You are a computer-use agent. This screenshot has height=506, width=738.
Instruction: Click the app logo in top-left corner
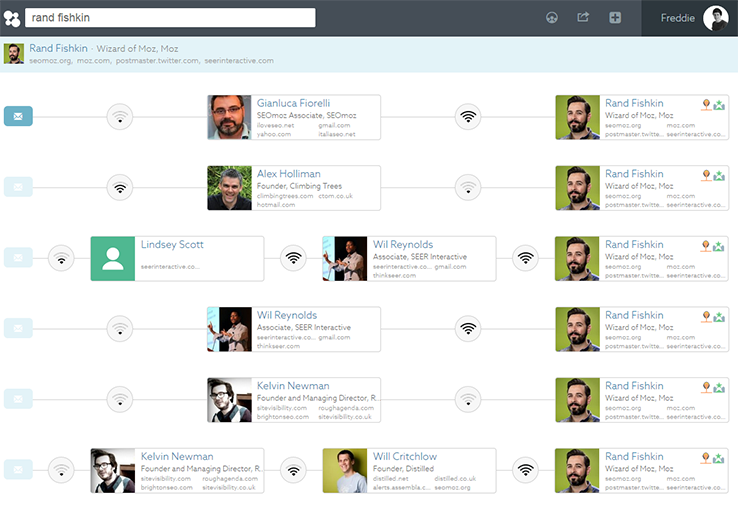[12, 18]
